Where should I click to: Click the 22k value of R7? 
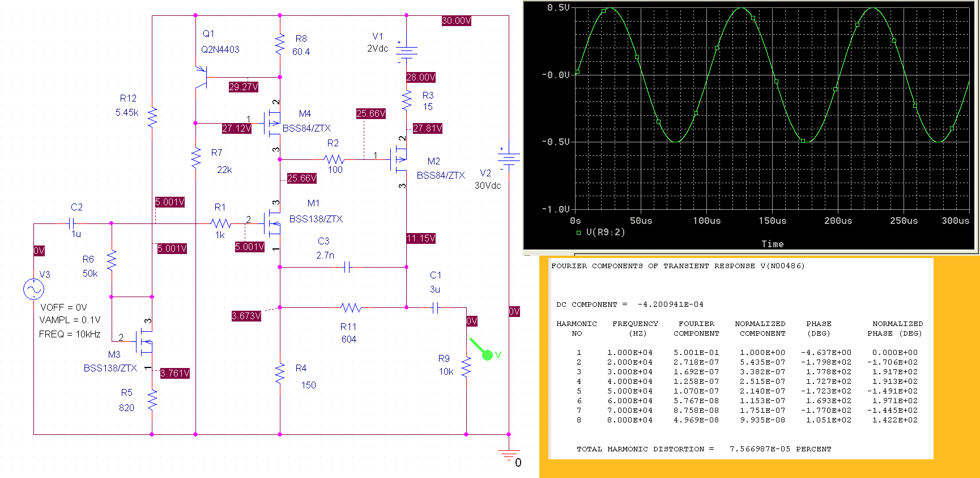click(x=224, y=170)
